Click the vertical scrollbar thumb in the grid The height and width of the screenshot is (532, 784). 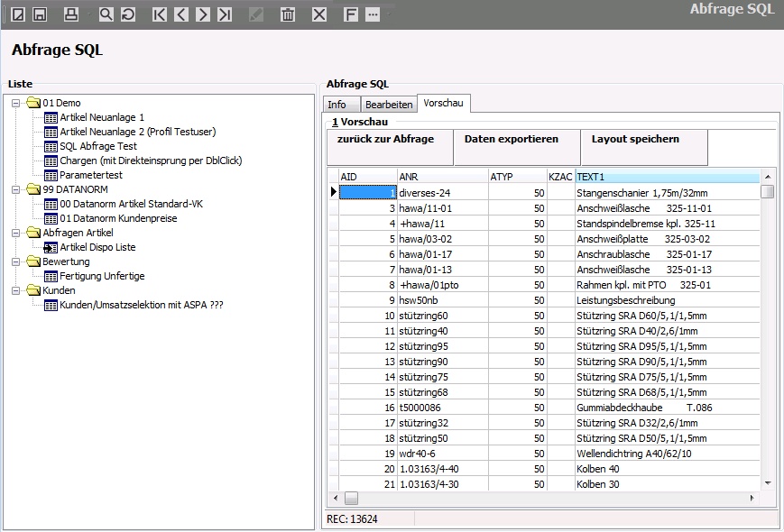768,192
